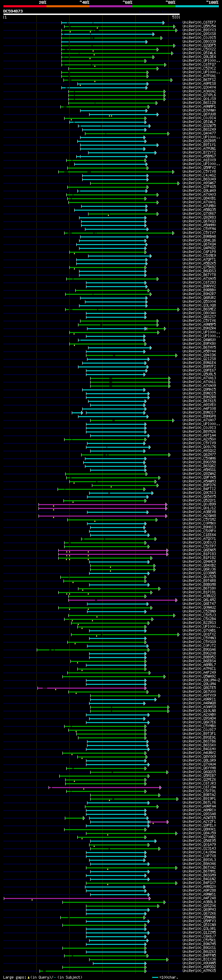Select the UniRef100_C1EE64 label
The width and height of the screenshot is (222, 980).
pos(199,535)
